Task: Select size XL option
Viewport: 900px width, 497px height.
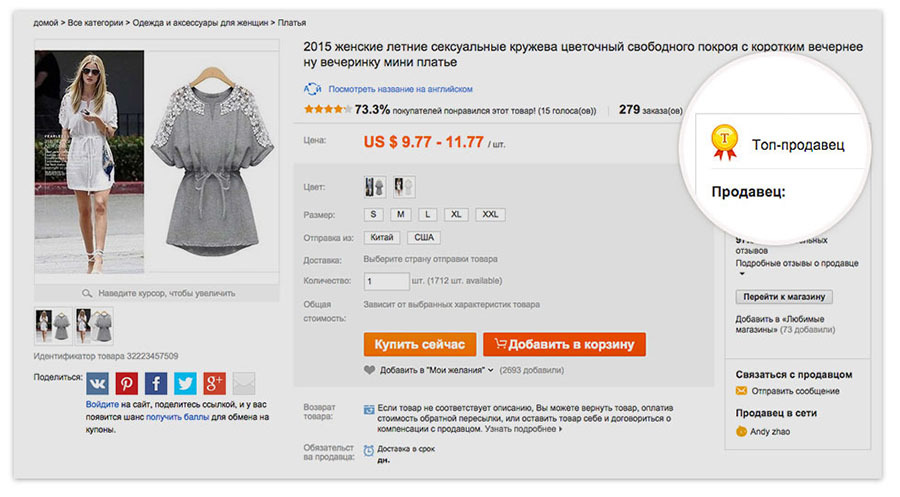Action: click(x=456, y=215)
